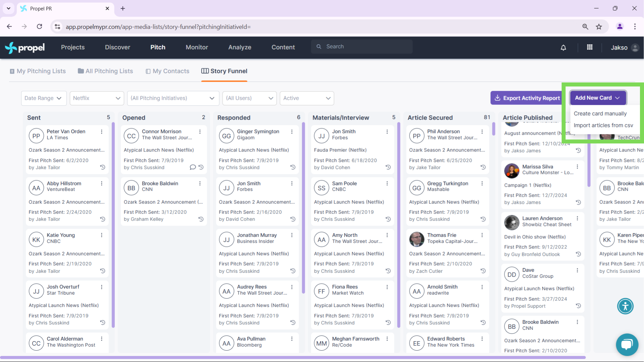Screen dimensions: 644x362
Task: Click the Sent column scrollbar
Action: click(x=113, y=225)
